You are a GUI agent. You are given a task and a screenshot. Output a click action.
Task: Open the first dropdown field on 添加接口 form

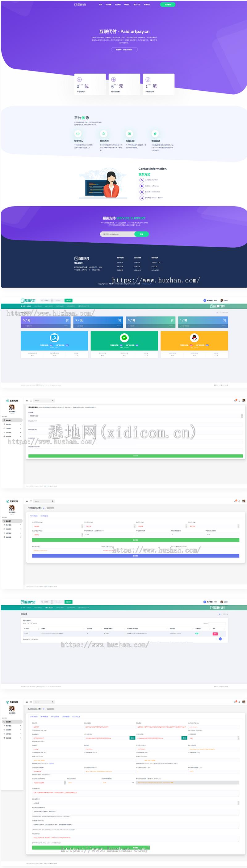click(136, 416)
